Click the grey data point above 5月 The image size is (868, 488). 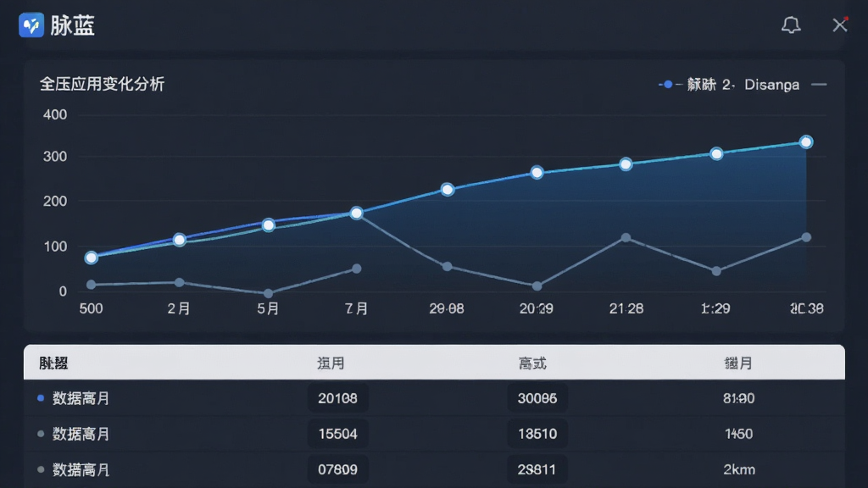269,293
